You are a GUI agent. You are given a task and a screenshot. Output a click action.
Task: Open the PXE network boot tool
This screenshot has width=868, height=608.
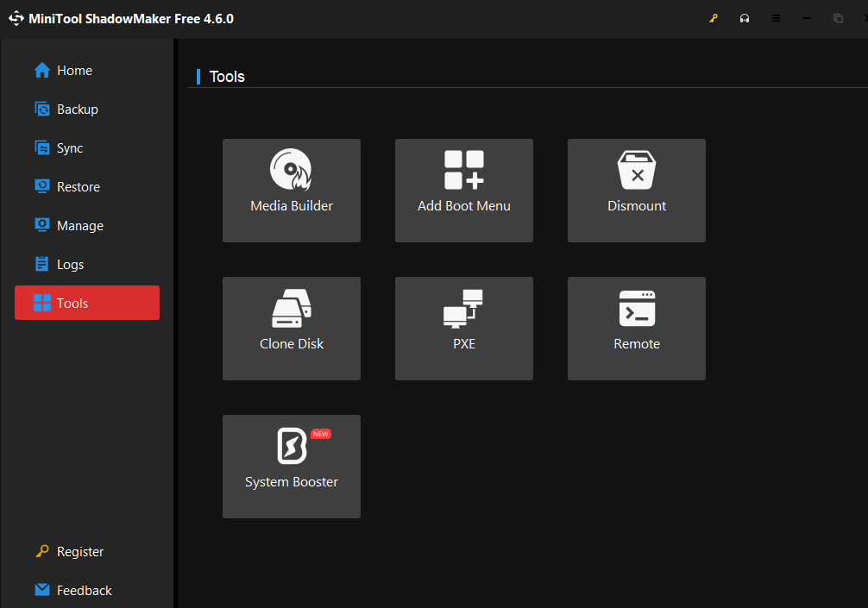(464, 328)
